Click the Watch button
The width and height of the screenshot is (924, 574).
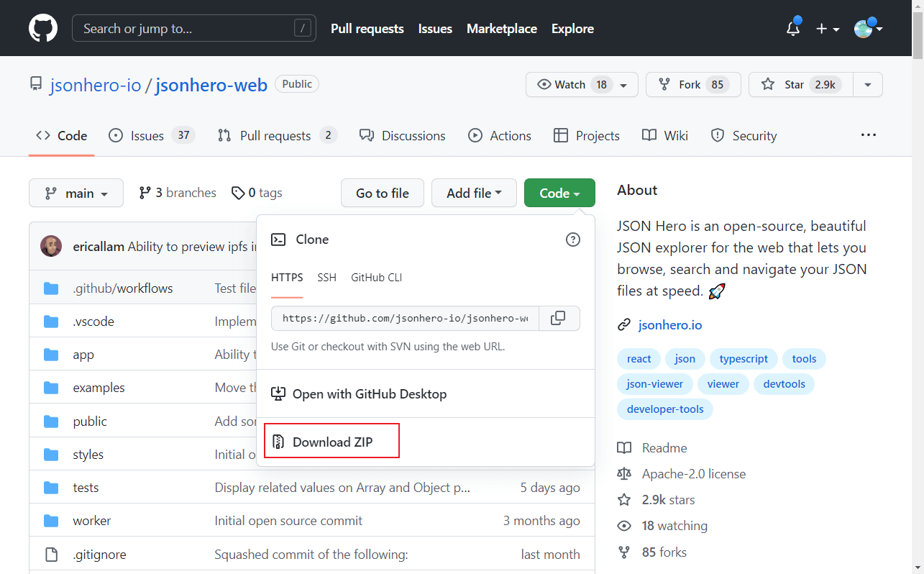572,85
